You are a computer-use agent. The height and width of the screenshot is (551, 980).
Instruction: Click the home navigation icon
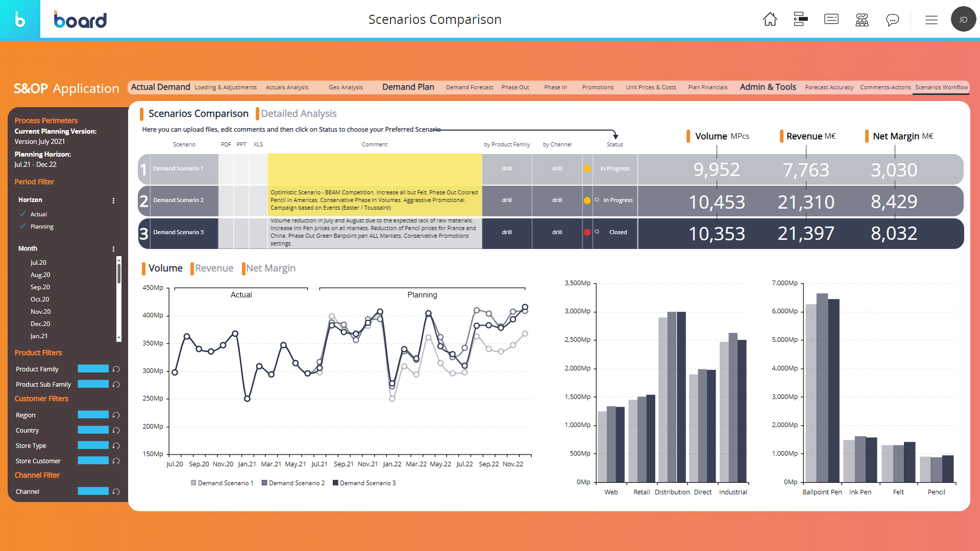[x=769, y=19]
